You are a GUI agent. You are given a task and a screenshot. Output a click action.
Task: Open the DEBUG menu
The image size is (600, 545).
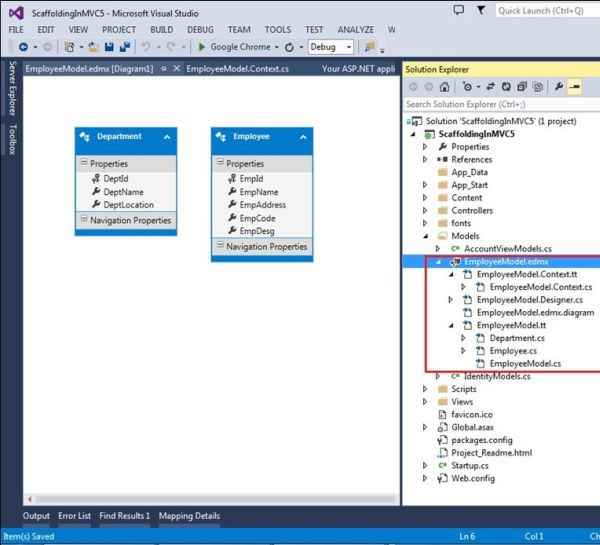200,29
